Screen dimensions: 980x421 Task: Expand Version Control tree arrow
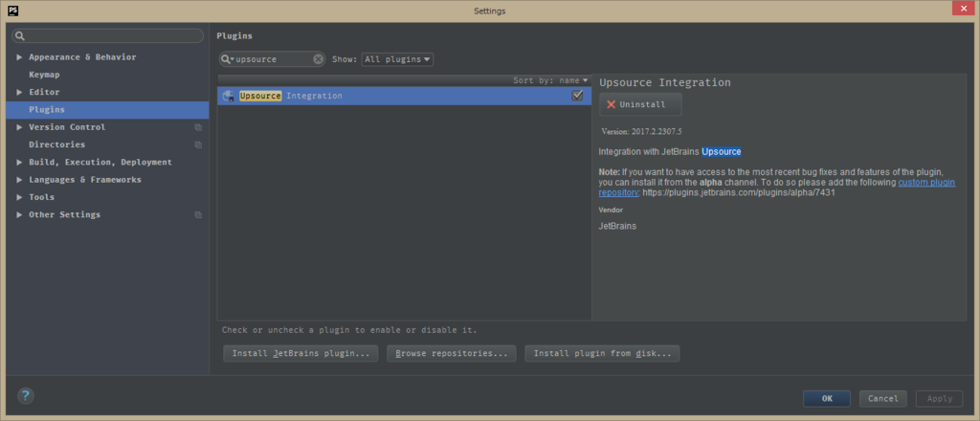19,127
